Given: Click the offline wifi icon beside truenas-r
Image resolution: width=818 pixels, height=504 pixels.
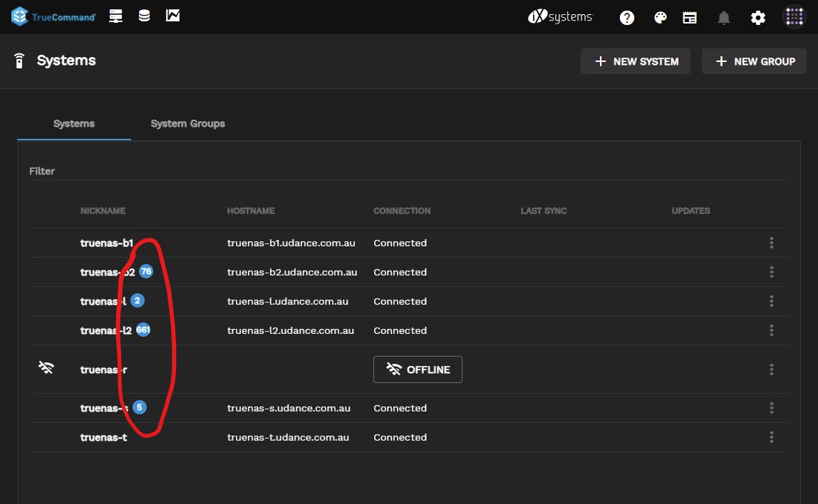Looking at the screenshot, I should coord(46,367).
